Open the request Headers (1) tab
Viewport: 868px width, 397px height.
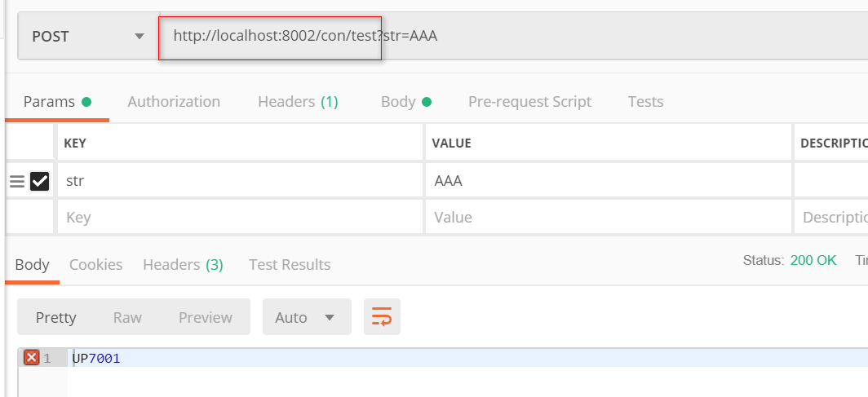(298, 102)
